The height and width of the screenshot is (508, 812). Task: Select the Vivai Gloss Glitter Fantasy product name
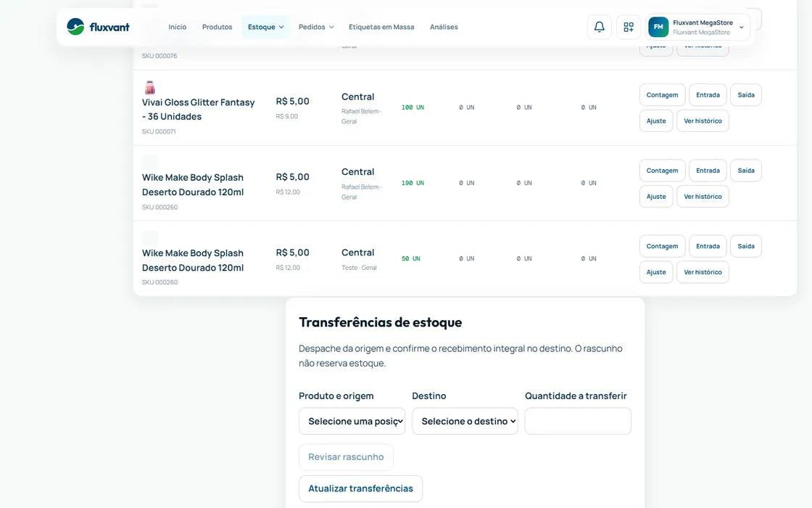pyautogui.click(x=199, y=110)
